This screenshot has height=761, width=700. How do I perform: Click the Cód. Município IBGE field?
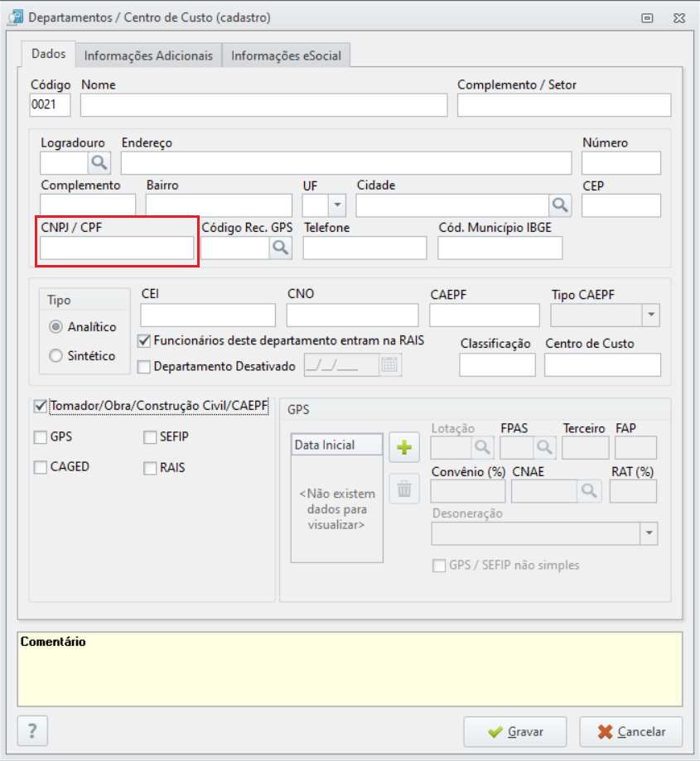[500, 248]
